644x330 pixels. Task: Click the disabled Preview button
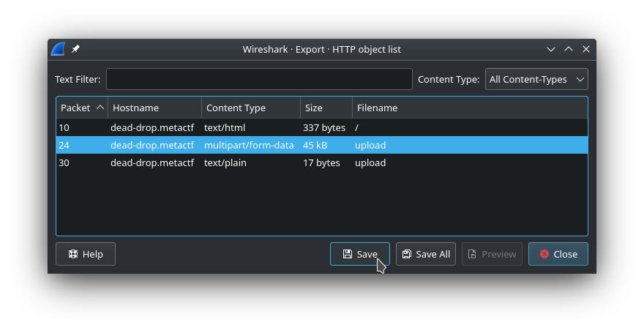(x=492, y=254)
